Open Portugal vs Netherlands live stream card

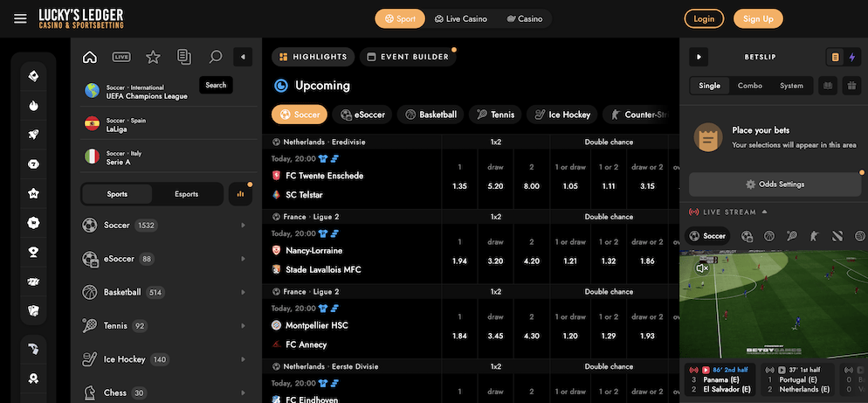(x=796, y=380)
